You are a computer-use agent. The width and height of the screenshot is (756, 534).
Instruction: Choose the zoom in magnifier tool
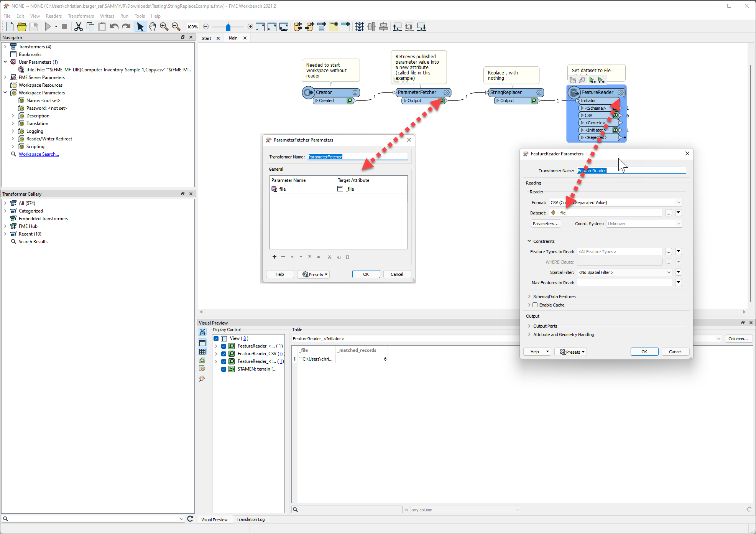(x=164, y=26)
